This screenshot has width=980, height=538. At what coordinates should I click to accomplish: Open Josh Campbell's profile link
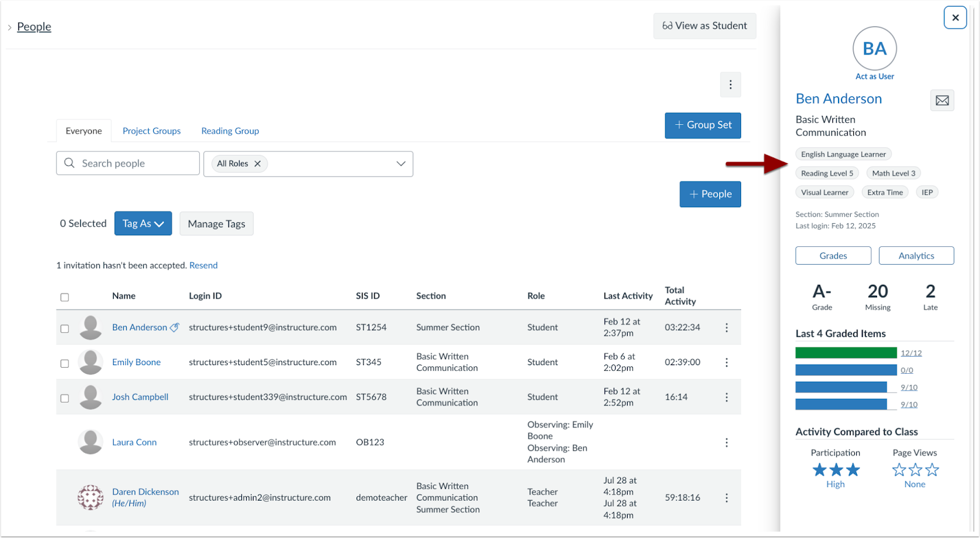tap(140, 397)
